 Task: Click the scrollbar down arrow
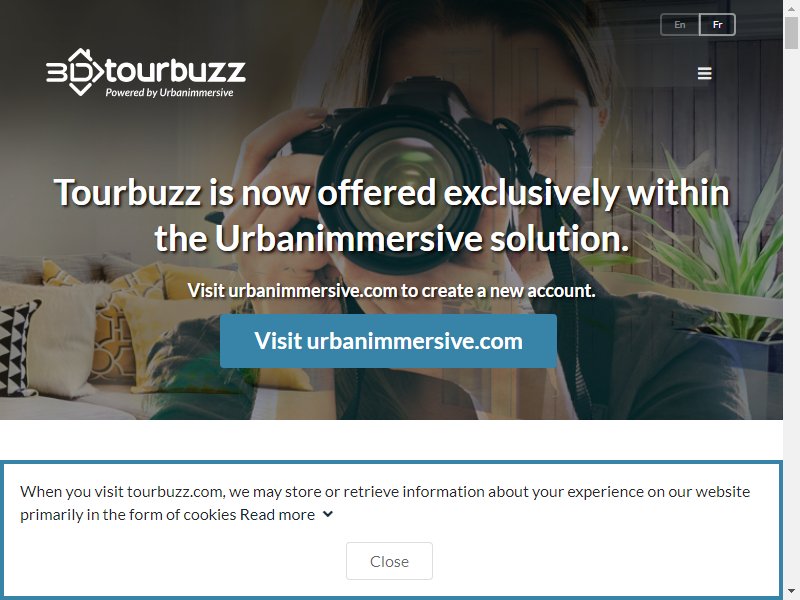(791, 592)
